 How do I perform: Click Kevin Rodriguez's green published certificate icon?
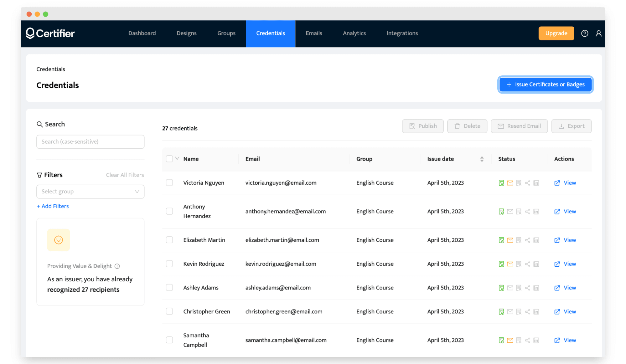[x=501, y=264]
